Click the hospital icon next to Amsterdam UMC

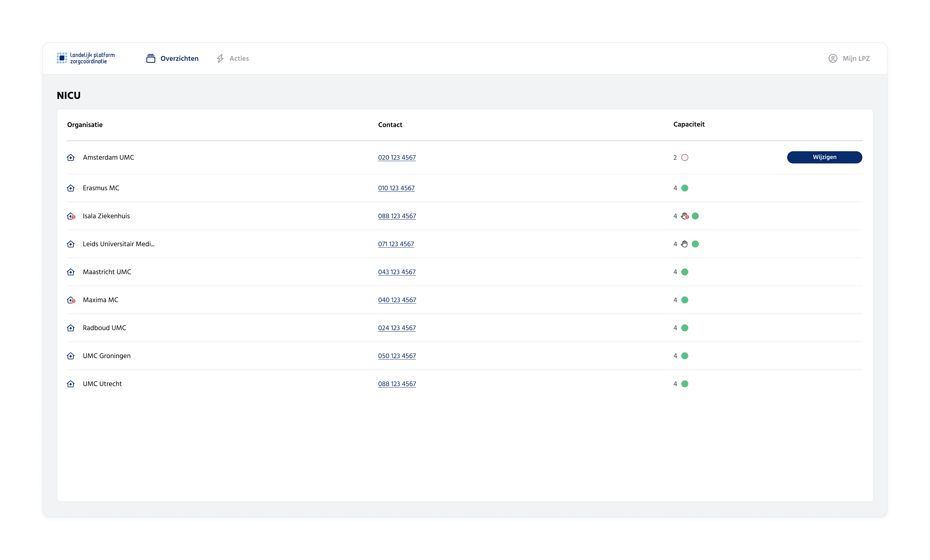pos(71,158)
